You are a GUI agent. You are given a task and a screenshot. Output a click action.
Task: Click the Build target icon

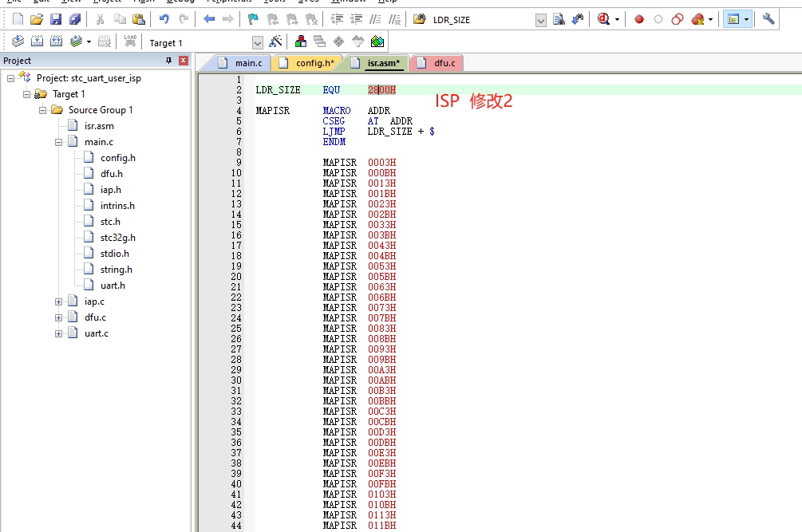pyautogui.click(x=35, y=41)
